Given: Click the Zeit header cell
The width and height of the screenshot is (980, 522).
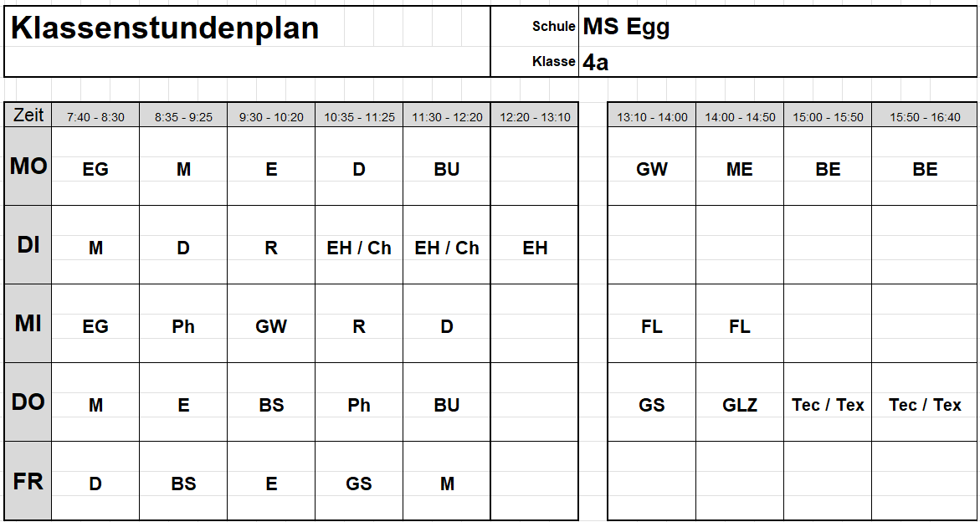Looking at the screenshot, I should 28,115.
